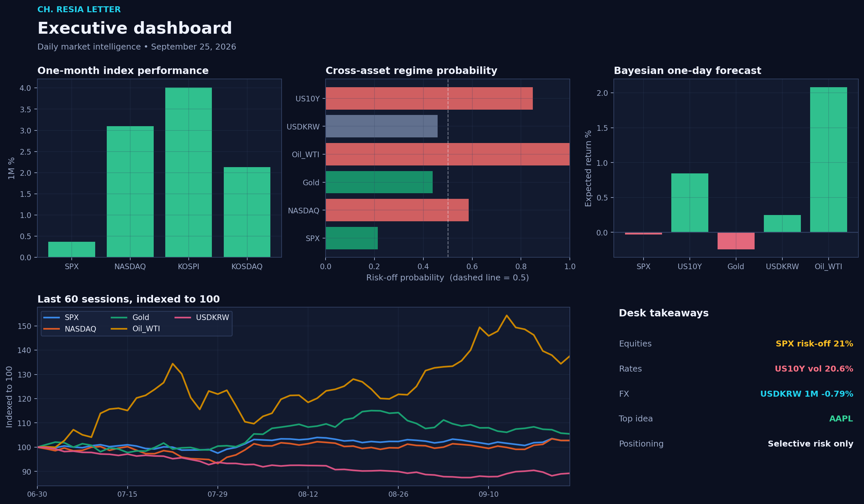Click the Oil_WTI label in the regime chart

[305, 155]
